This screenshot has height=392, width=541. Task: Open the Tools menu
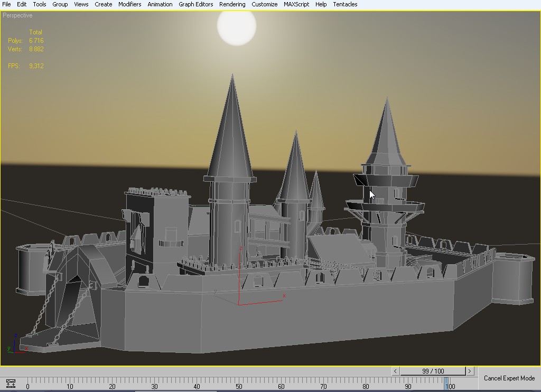coord(40,4)
